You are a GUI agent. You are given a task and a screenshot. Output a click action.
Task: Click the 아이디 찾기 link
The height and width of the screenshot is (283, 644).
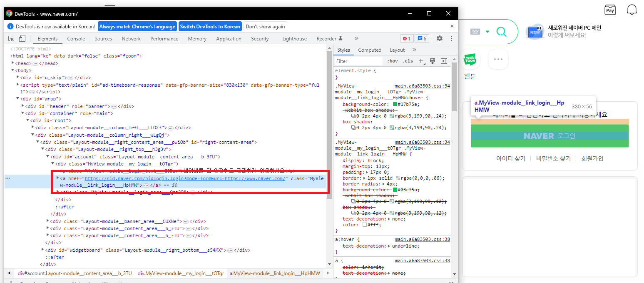tap(511, 158)
